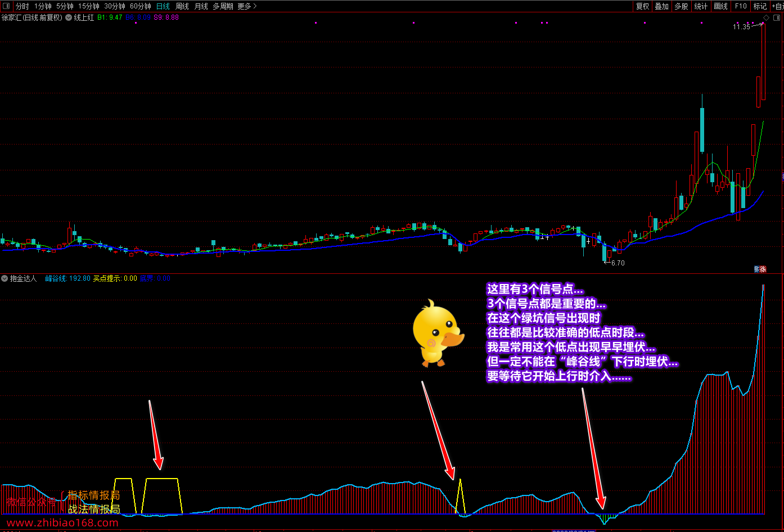
Task: Click the 叠加 overlay button
Action: click(661, 6)
